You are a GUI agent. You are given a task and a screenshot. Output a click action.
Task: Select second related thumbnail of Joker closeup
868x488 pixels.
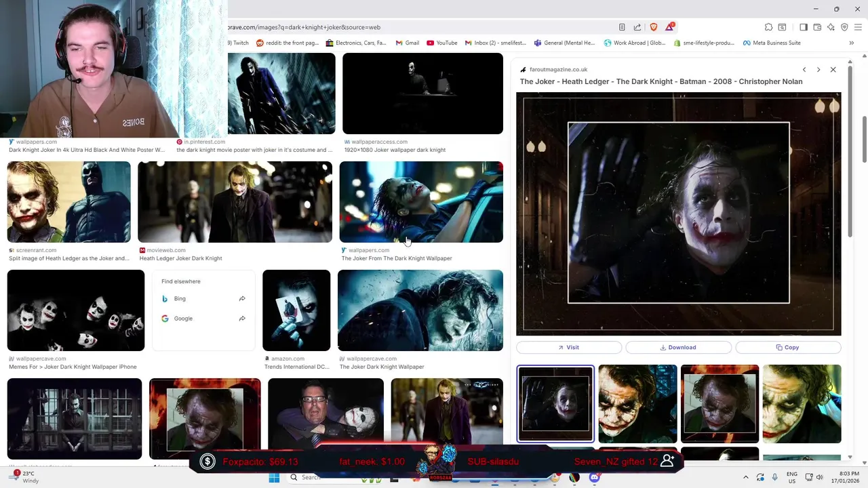[637, 404]
